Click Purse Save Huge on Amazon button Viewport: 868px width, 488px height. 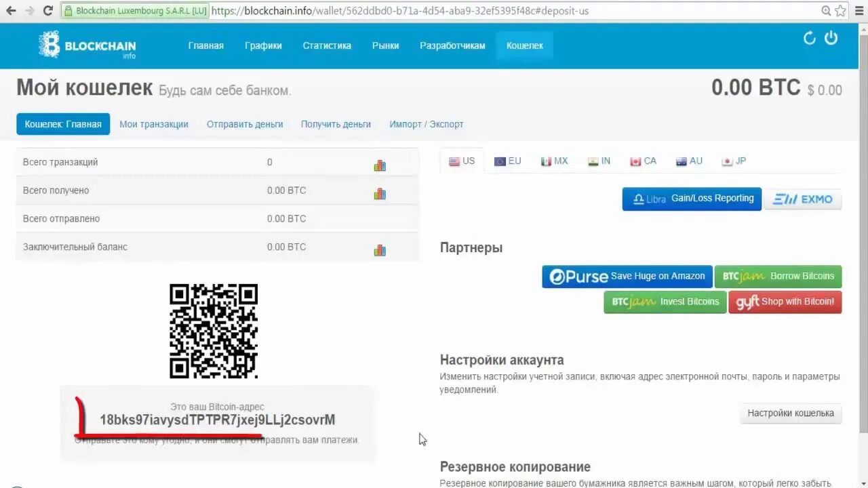[627, 277]
